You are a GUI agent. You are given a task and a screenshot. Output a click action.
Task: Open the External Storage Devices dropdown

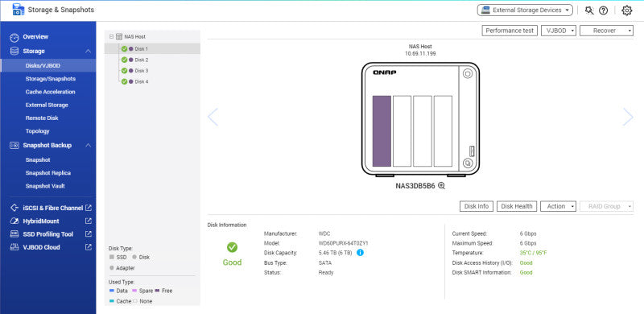[525, 10]
